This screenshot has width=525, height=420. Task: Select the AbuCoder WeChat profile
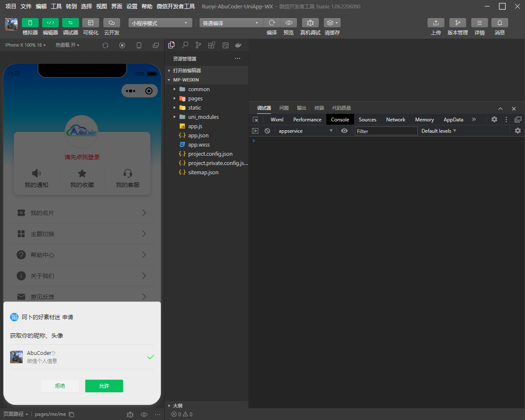(82, 357)
